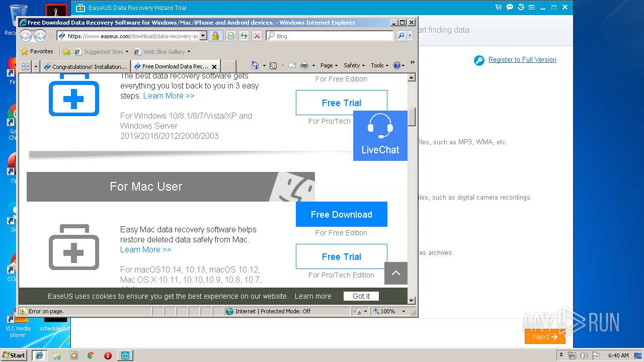Click Learn More link in Windows section
644x362 pixels.
click(x=169, y=96)
